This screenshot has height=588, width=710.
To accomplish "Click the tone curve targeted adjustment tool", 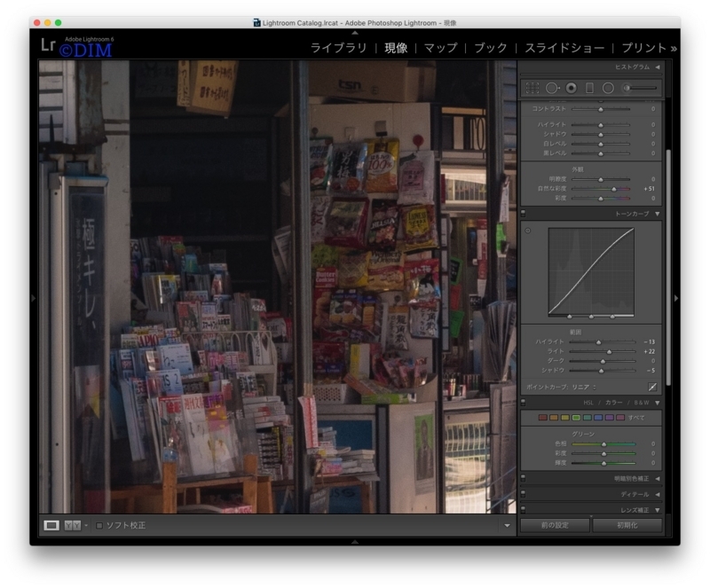I will (528, 231).
